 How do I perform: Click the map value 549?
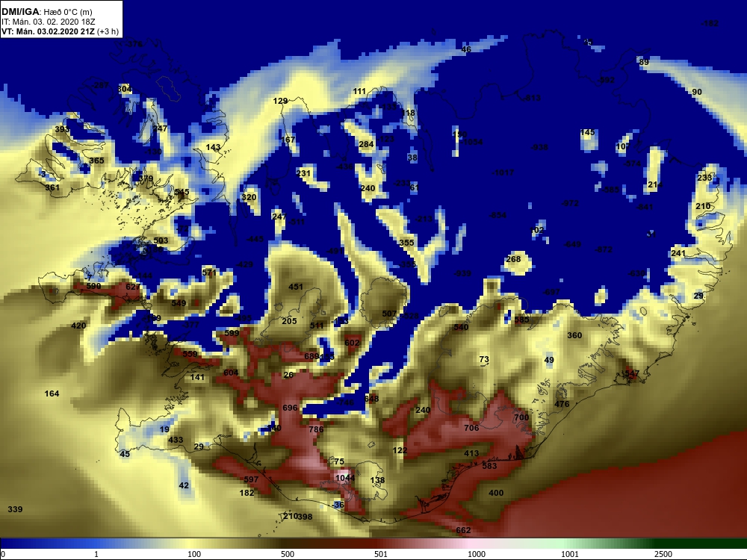pyautogui.click(x=179, y=303)
